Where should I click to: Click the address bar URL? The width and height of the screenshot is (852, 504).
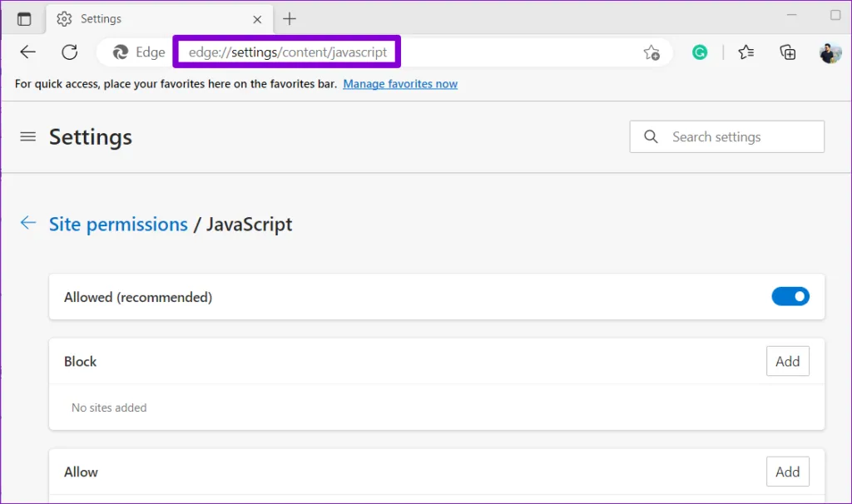coord(288,52)
